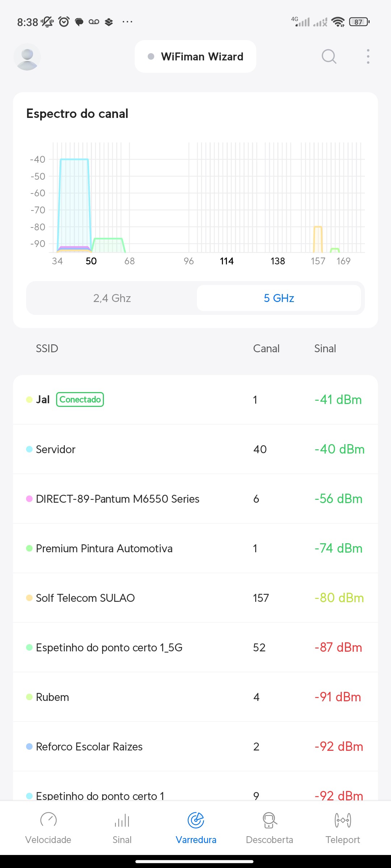Open WiFiman Wizard device selector
This screenshot has height=868, width=391.
point(195,56)
